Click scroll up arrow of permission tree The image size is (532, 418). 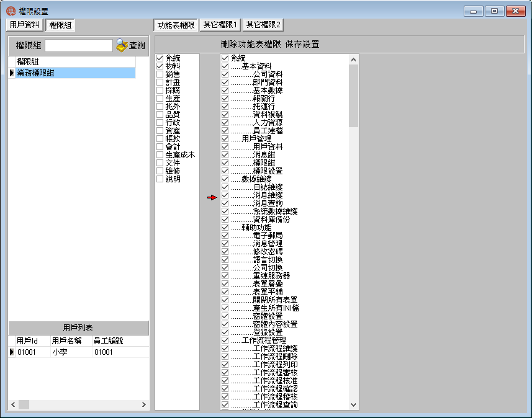pos(354,60)
